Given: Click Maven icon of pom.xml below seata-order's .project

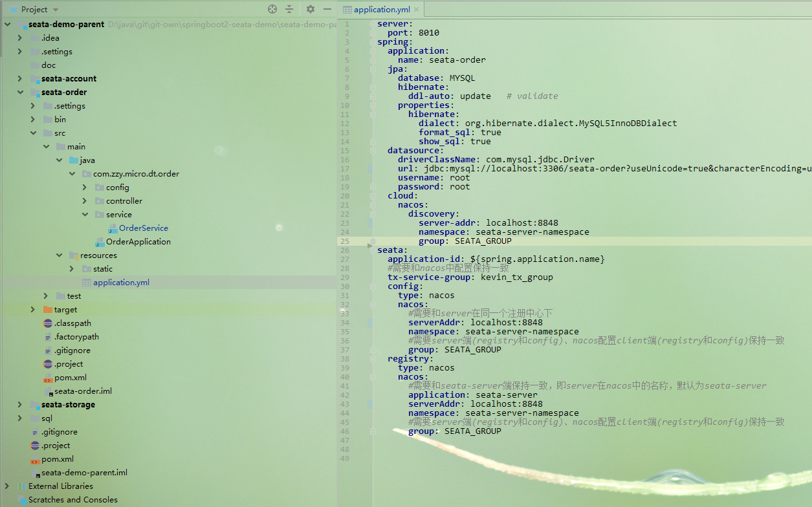Looking at the screenshot, I should [48, 378].
